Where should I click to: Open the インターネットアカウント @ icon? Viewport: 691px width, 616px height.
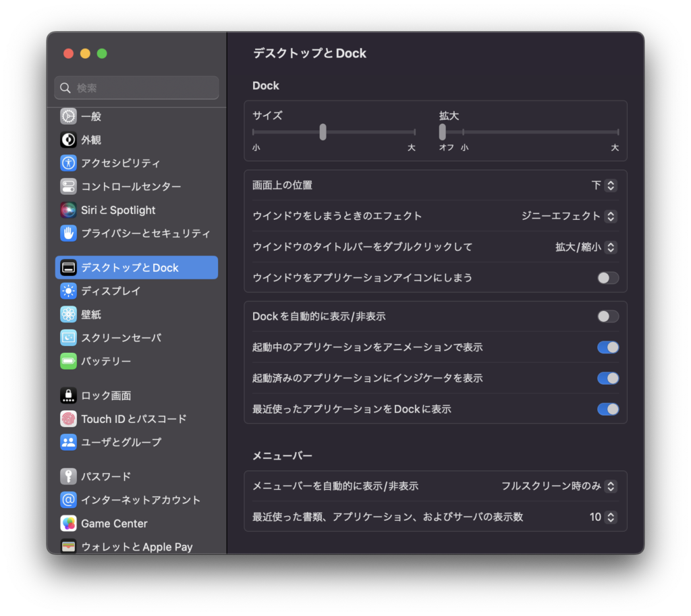click(68, 500)
